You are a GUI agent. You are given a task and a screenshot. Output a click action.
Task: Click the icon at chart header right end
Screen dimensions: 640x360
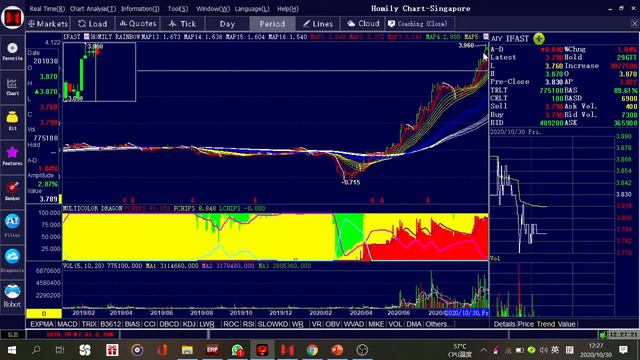(486, 37)
